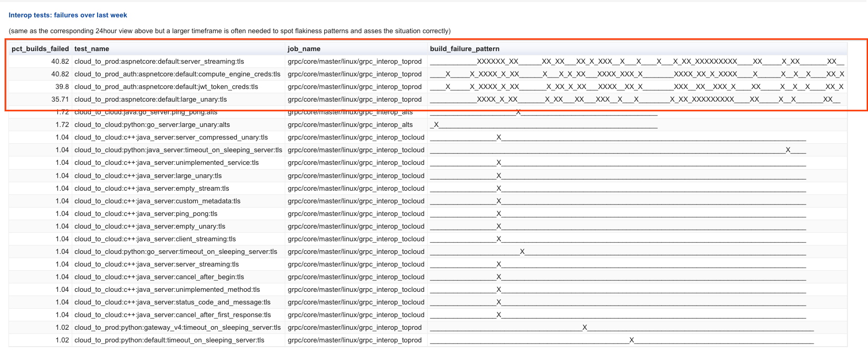Click grpc_interop_alts job in python:go_server:large_unary row
Screen dimensions: 868x354
350,125
